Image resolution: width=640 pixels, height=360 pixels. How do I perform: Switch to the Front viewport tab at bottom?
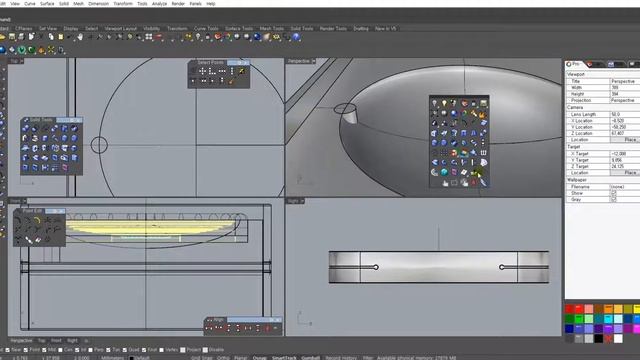click(x=56, y=340)
